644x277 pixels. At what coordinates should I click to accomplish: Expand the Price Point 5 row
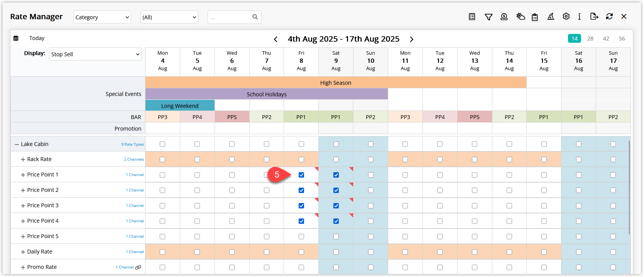pyautogui.click(x=23, y=237)
